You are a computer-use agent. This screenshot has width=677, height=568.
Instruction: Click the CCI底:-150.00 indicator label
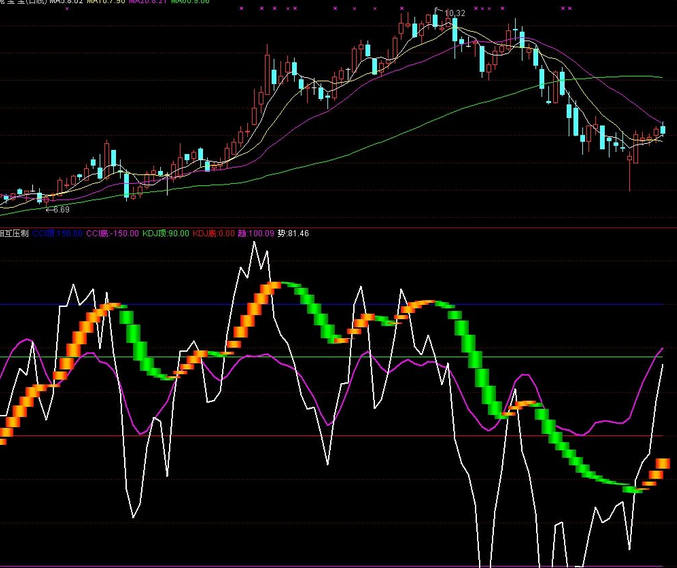pos(113,234)
